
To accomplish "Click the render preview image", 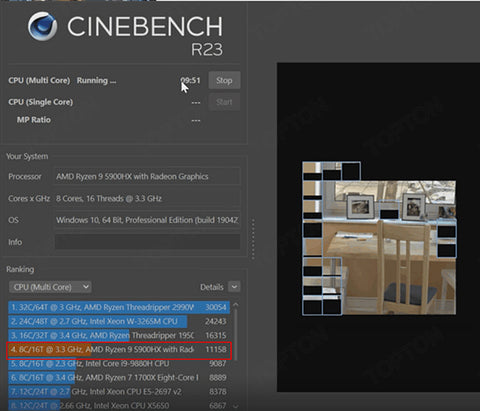I will pos(379,238).
